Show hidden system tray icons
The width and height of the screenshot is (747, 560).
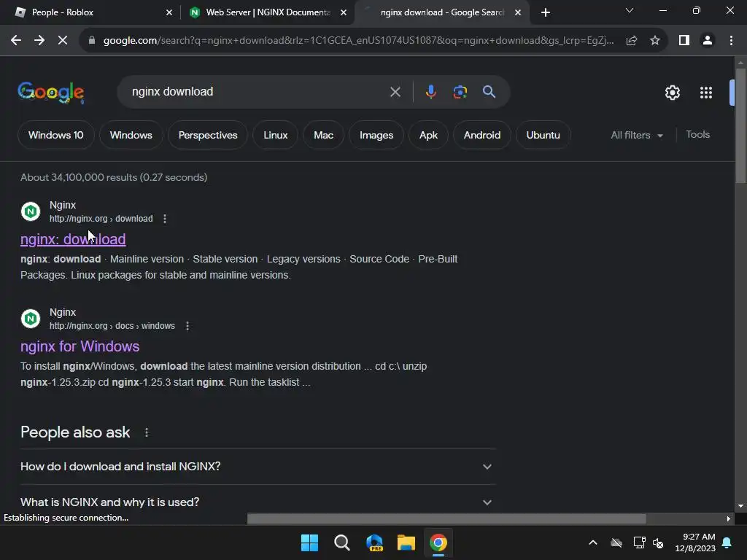point(593,542)
